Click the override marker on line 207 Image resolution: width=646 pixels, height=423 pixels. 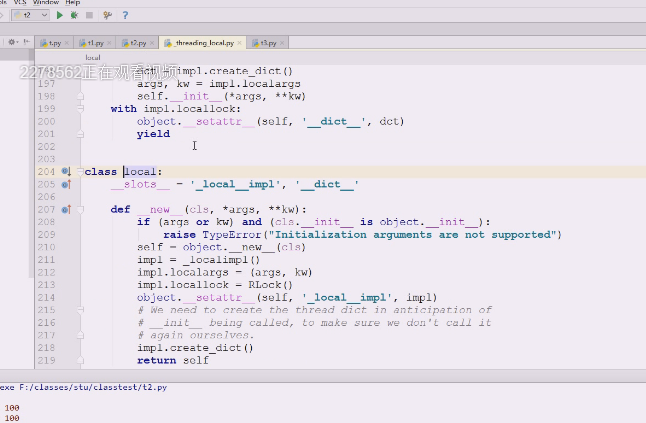(66, 209)
